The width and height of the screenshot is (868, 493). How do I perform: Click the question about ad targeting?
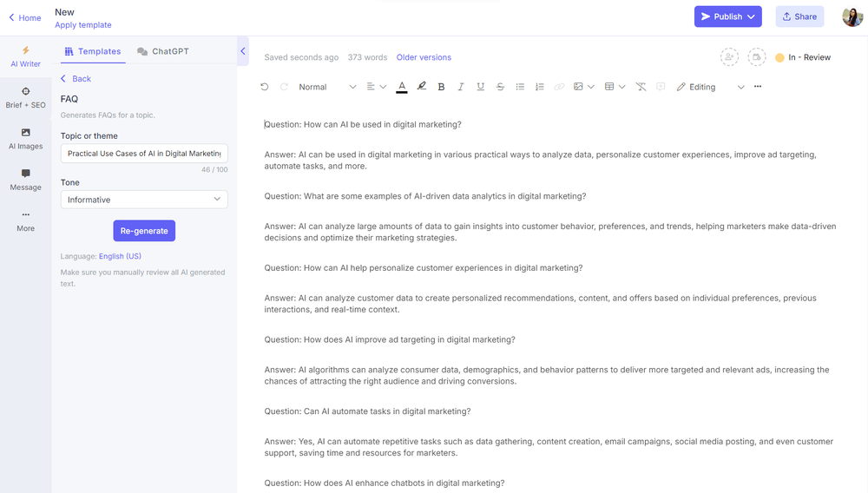390,339
